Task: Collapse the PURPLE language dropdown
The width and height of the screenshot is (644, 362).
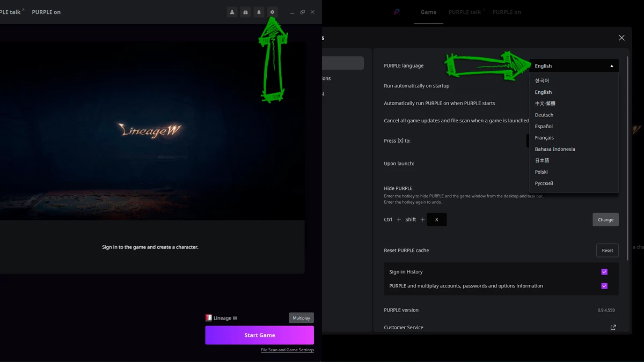Action: point(574,66)
